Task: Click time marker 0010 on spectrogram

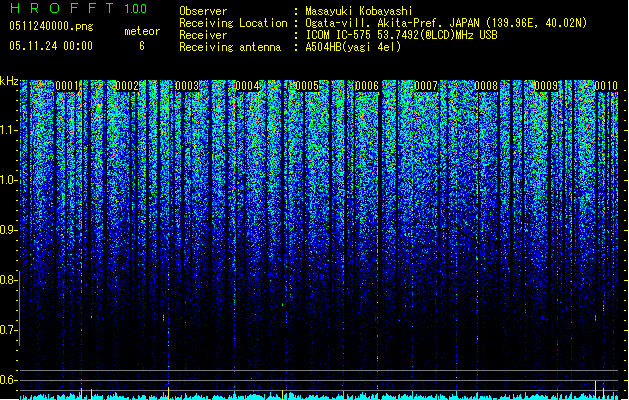Action: click(606, 86)
